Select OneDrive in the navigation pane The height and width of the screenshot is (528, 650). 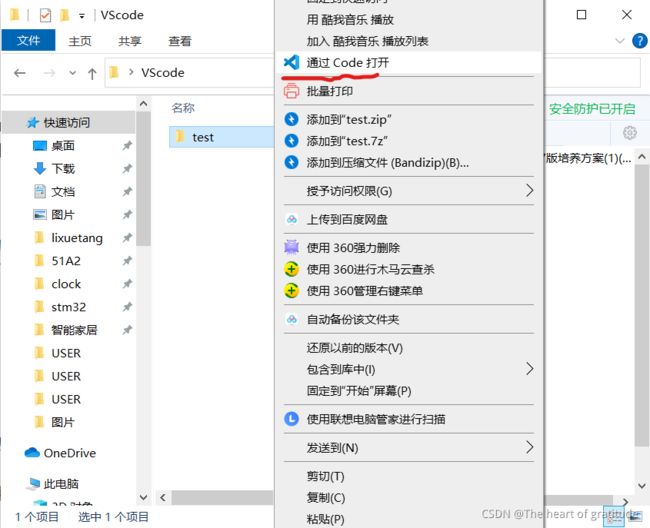point(70,453)
